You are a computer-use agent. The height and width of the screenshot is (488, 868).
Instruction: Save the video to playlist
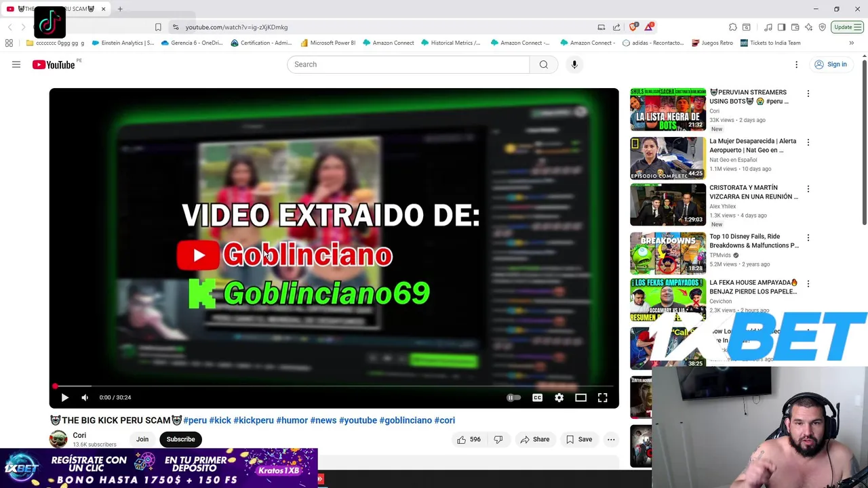tap(578, 439)
